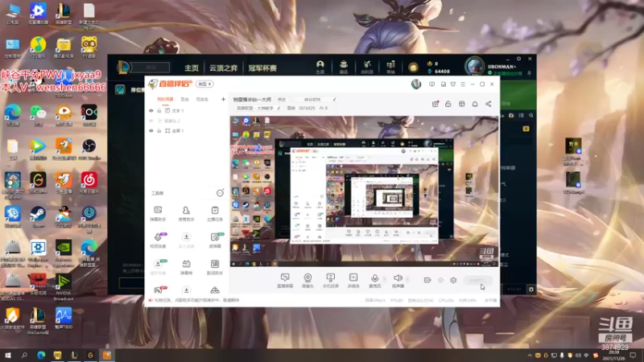Screen dimensions: 644x362
Task: Click League client profile icon
Action: (320, 67)
